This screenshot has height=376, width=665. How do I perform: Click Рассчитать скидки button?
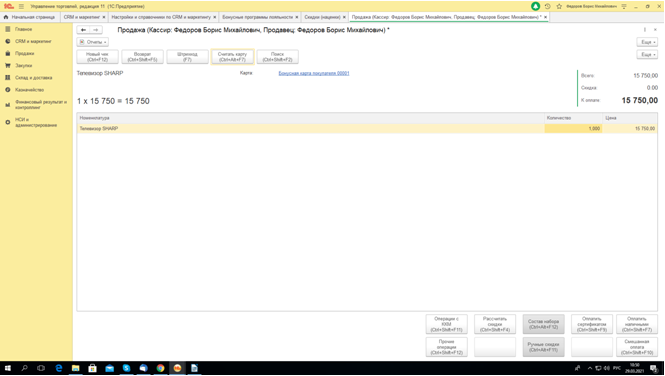pyautogui.click(x=495, y=324)
